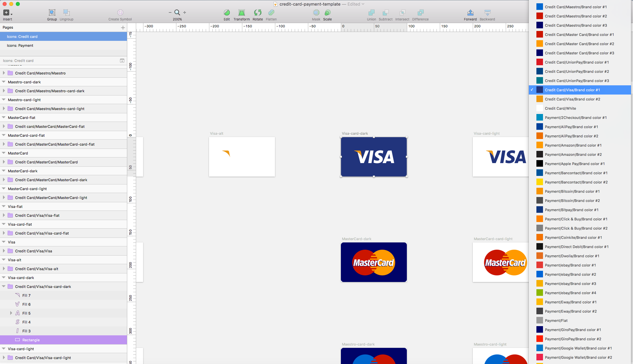Click the Visa-card-dark thumbnail in canvas
Screen dimensions: 633x364
coord(374,157)
